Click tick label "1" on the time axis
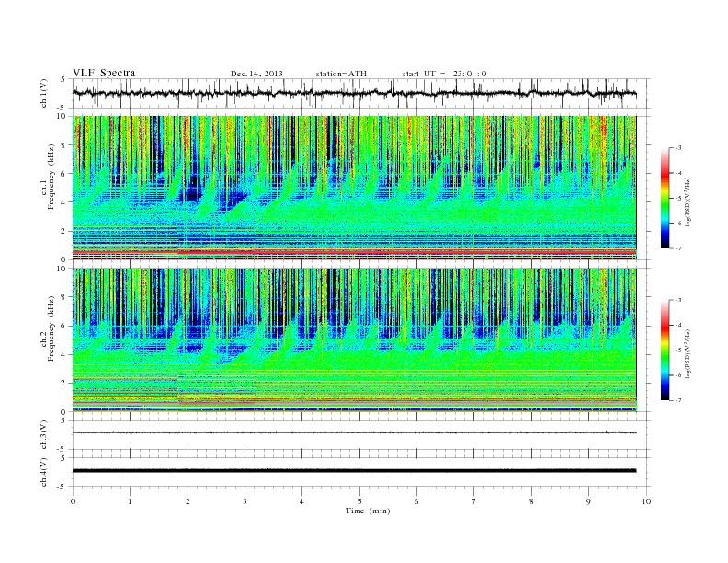 tap(130, 501)
